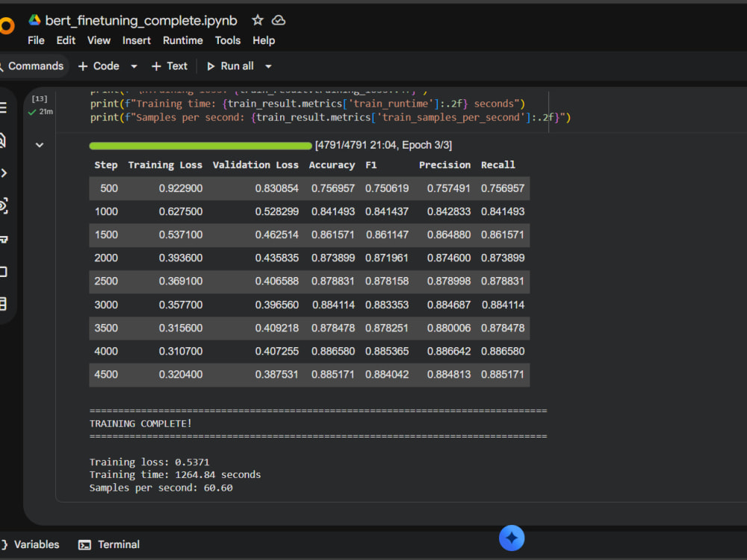The image size is (747, 560).
Task: Open the Variables panel
Action: [x=31, y=545]
